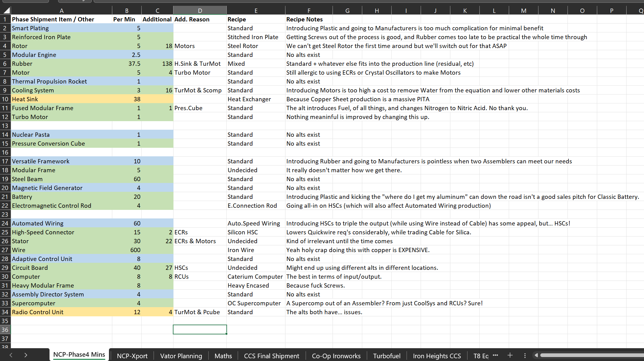The height and width of the screenshot is (361, 644).
Task: Select the 'Radio Control Unit' cell
Action: pyautogui.click(x=61, y=312)
